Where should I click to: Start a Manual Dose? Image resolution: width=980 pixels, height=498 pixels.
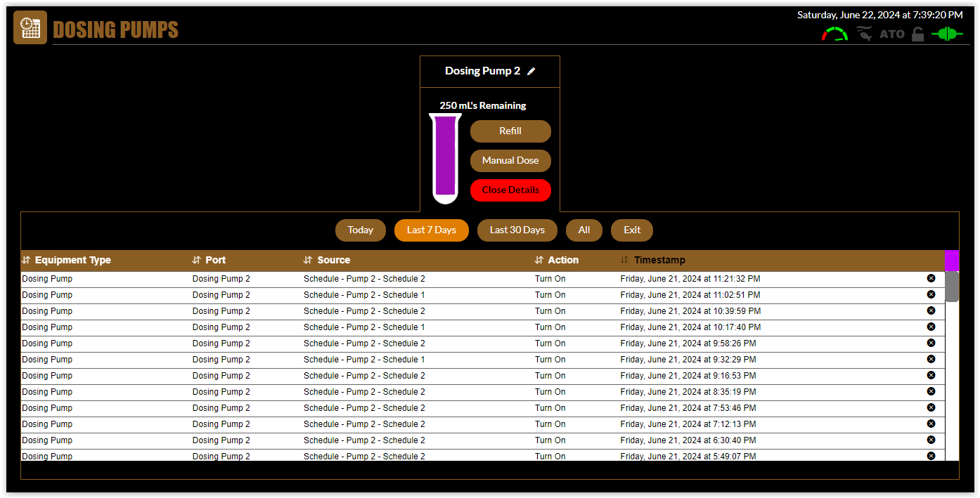click(510, 161)
